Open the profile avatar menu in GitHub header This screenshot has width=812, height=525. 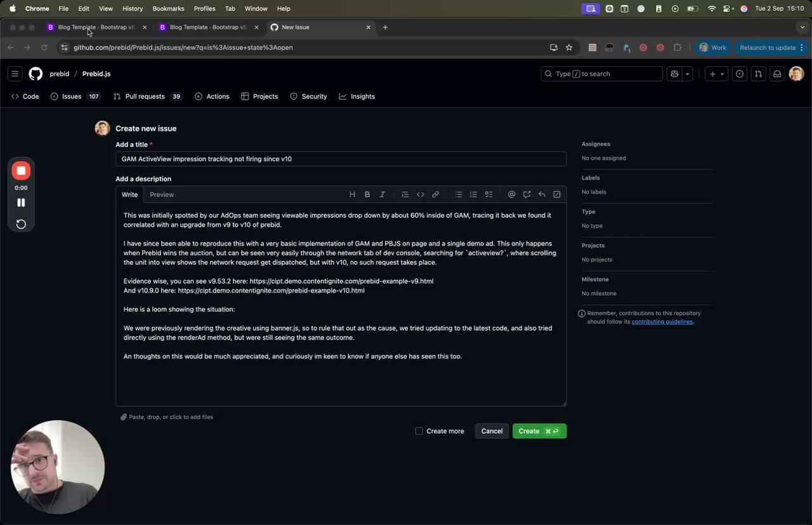point(796,74)
